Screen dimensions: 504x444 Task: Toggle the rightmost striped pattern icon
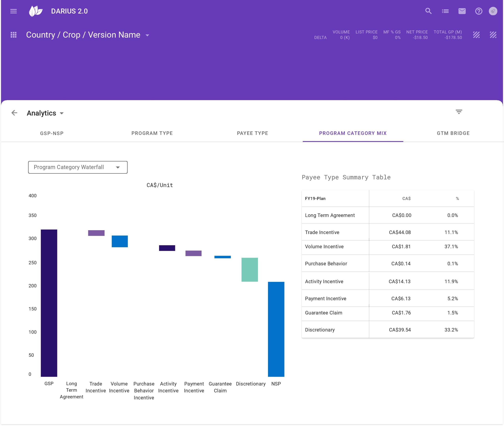pos(493,35)
